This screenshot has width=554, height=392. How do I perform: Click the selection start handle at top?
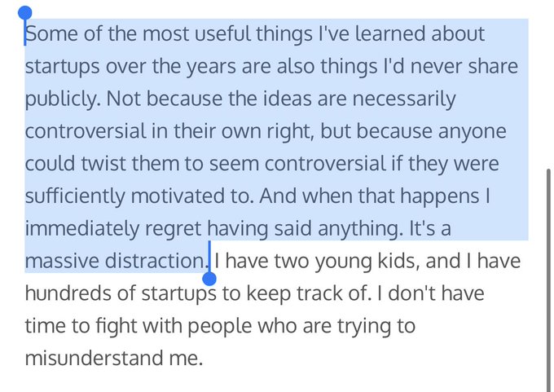pyautogui.click(x=24, y=14)
